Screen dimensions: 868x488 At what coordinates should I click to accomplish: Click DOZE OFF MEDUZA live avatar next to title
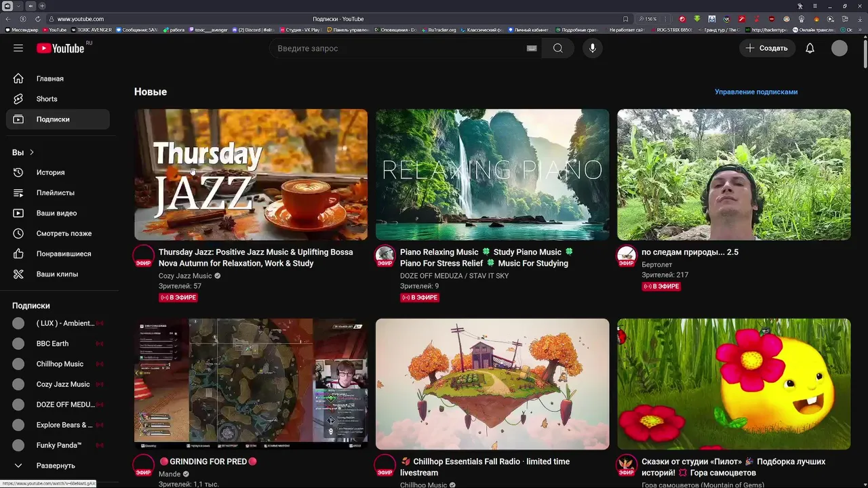pos(385,256)
